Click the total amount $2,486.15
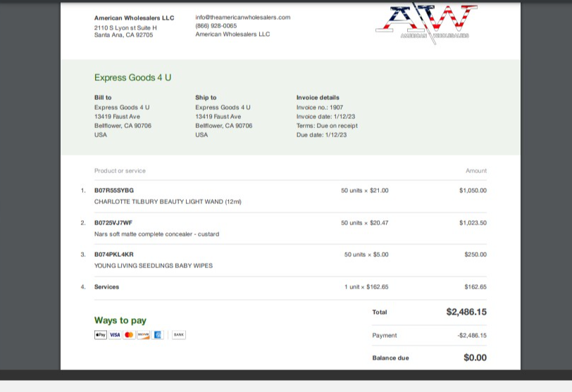 point(466,312)
